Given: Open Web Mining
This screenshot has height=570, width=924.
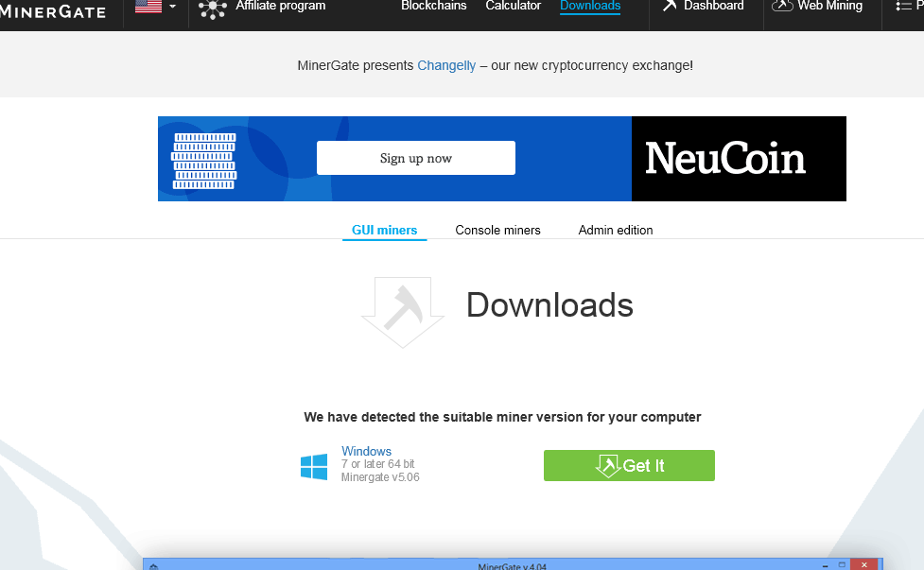Looking at the screenshot, I should click(x=829, y=6).
